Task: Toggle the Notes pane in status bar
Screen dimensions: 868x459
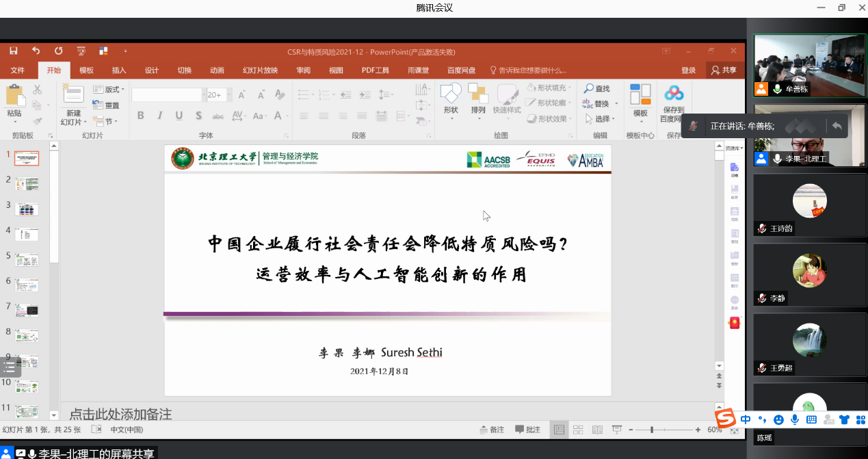Action: [x=491, y=430]
